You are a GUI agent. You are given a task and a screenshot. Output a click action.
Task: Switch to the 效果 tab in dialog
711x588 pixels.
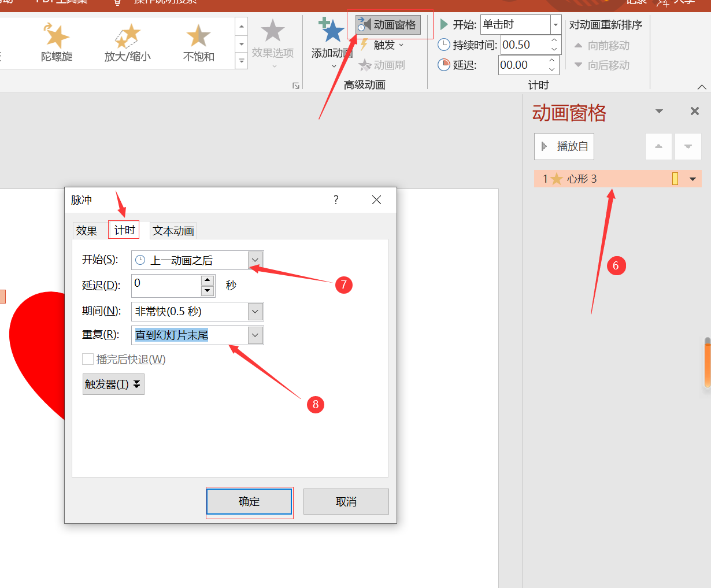87,231
